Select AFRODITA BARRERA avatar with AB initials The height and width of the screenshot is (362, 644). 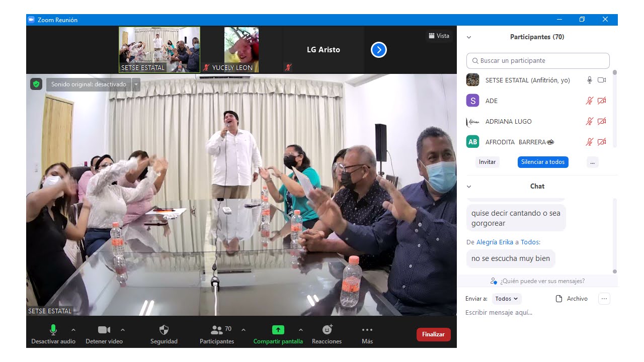pyautogui.click(x=472, y=142)
